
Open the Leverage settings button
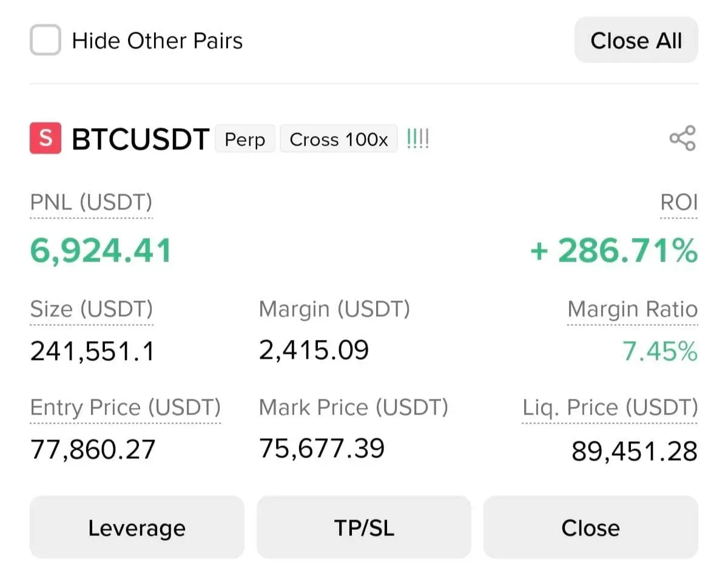(x=136, y=527)
